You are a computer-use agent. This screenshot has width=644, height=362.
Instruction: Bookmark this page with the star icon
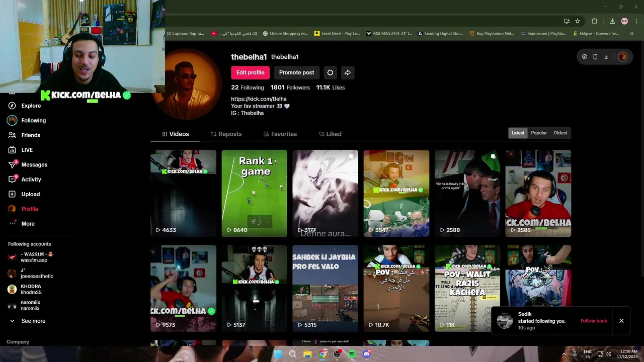click(x=578, y=21)
